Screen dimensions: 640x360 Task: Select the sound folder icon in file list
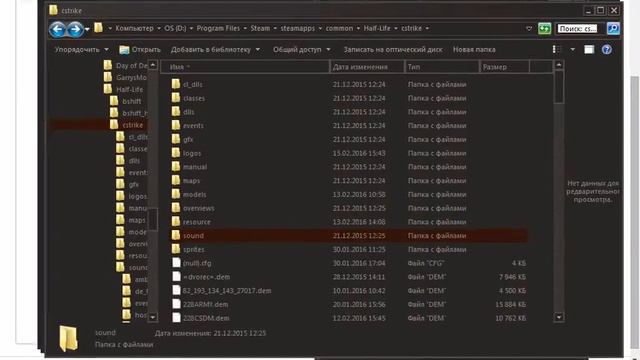click(x=176, y=235)
